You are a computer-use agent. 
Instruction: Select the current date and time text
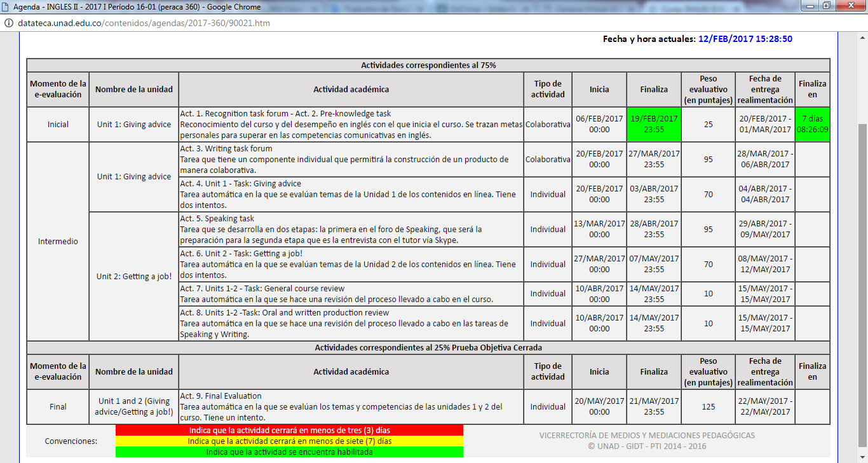click(x=745, y=39)
